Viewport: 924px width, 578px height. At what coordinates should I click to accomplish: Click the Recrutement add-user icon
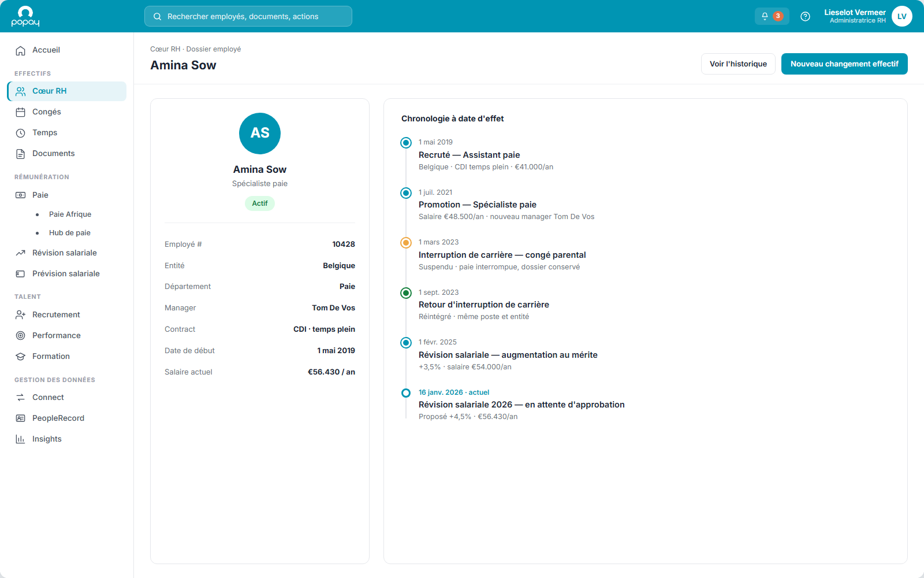point(21,315)
